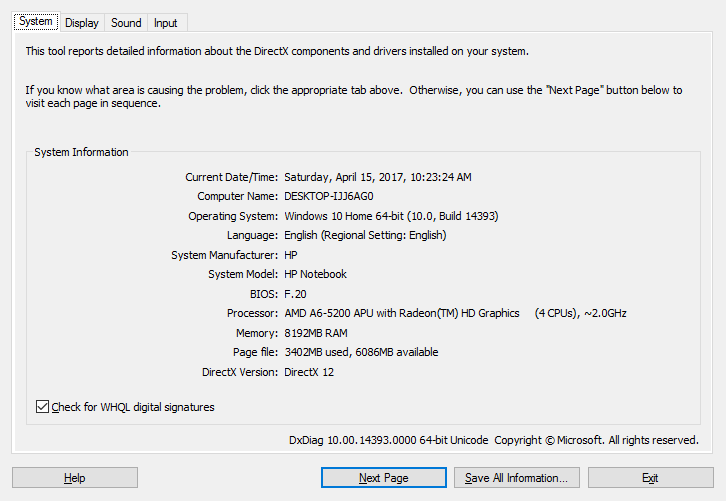
Task: Exit the DirectX Diagnostic Tool
Action: (650, 478)
